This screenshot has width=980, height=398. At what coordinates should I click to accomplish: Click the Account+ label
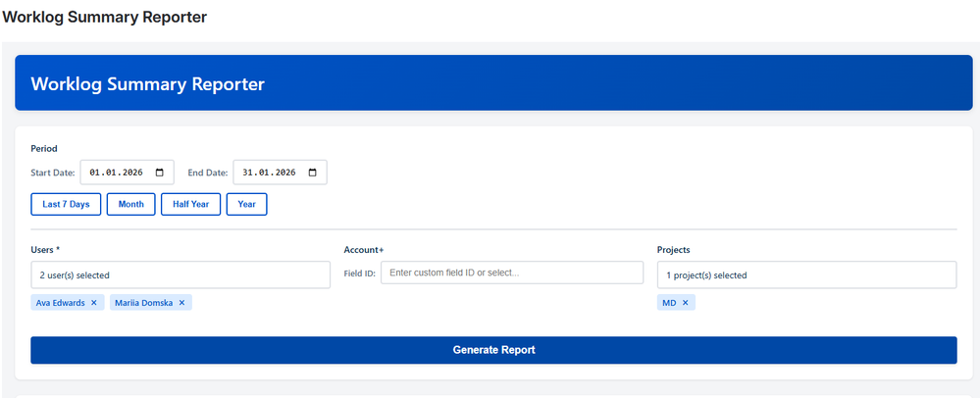[364, 249]
